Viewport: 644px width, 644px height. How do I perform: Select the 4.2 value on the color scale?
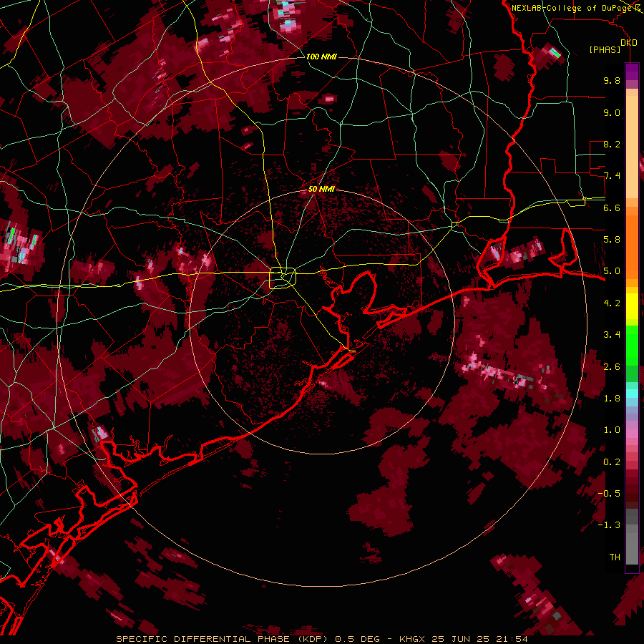pyautogui.click(x=612, y=303)
